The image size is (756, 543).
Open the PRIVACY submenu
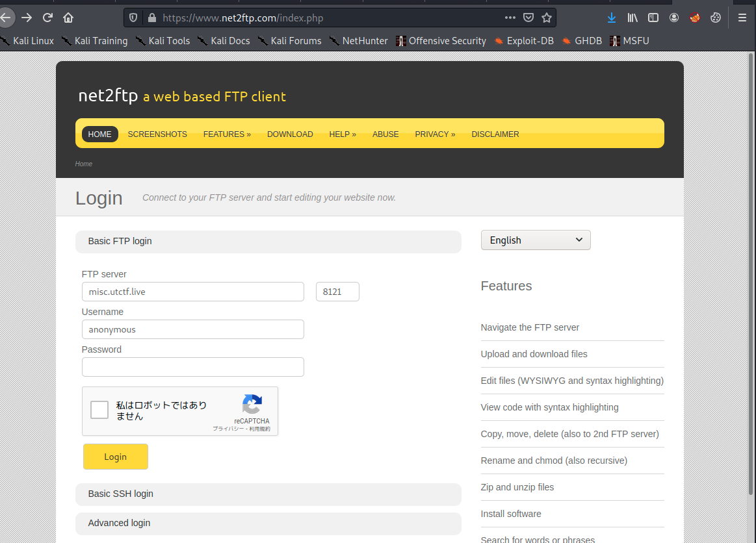coord(436,134)
